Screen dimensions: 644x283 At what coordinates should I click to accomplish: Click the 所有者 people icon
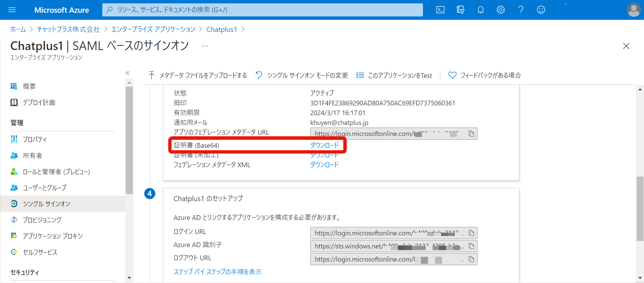click(x=14, y=155)
